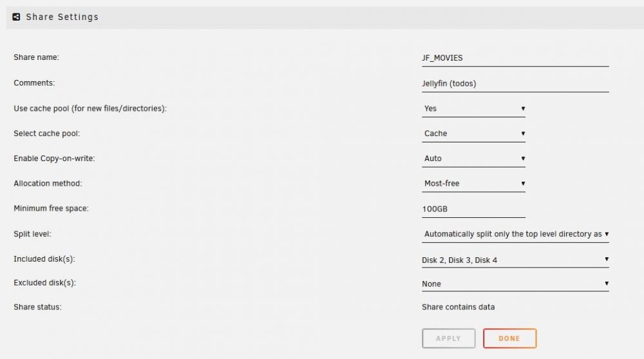Image resolution: width=644 pixels, height=359 pixels.
Task: Click the Allocation method: label
Action: click(48, 184)
